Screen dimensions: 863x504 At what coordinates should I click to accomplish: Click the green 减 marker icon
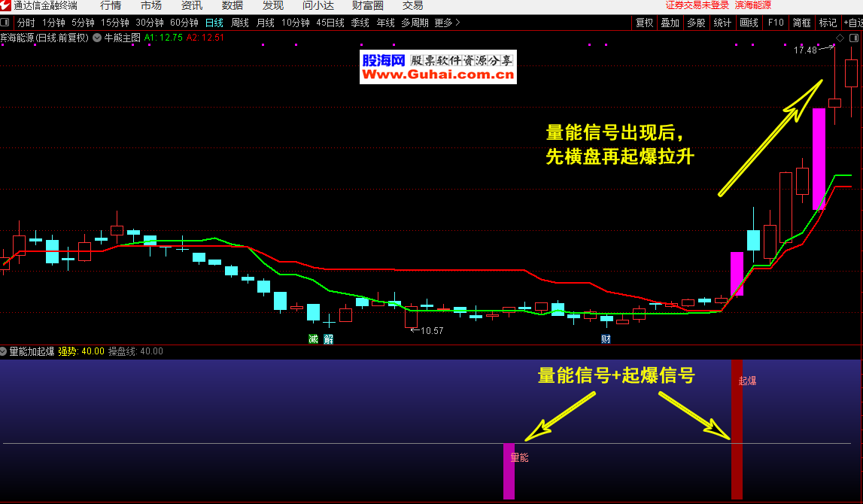[313, 339]
